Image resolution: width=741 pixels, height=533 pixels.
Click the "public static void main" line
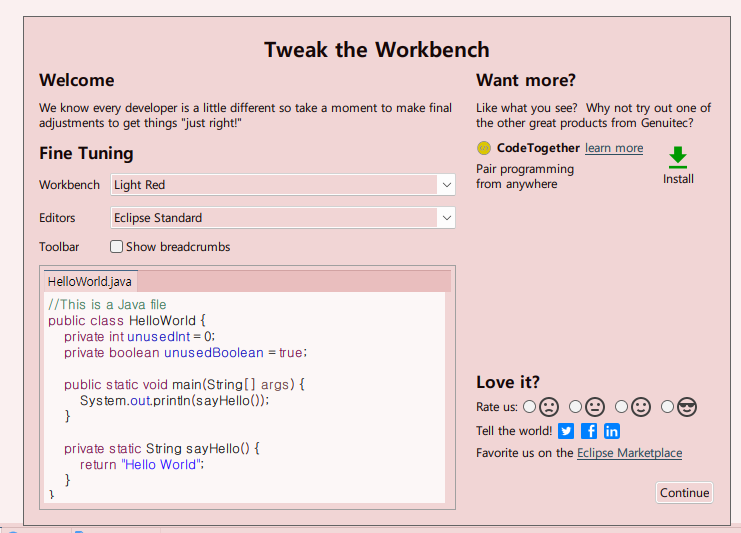[184, 384]
